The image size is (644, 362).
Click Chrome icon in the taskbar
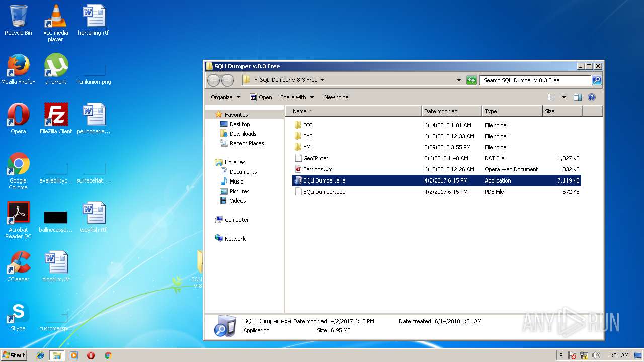[x=108, y=355]
